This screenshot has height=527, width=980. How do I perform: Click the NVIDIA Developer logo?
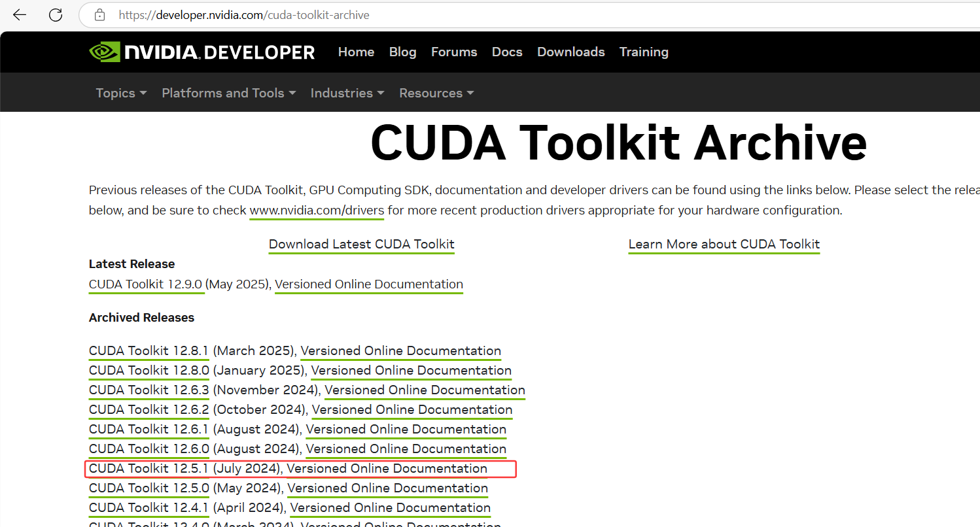pyautogui.click(x=201, y=52)
